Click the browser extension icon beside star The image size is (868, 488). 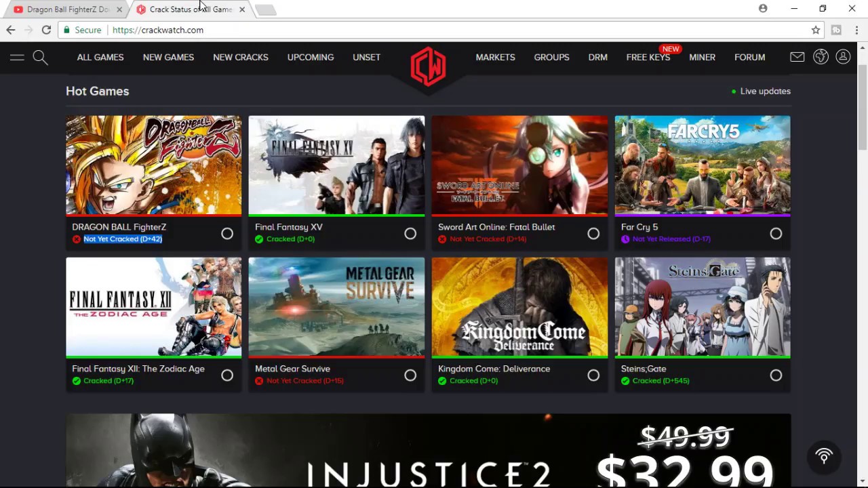(x=836, y=30)
